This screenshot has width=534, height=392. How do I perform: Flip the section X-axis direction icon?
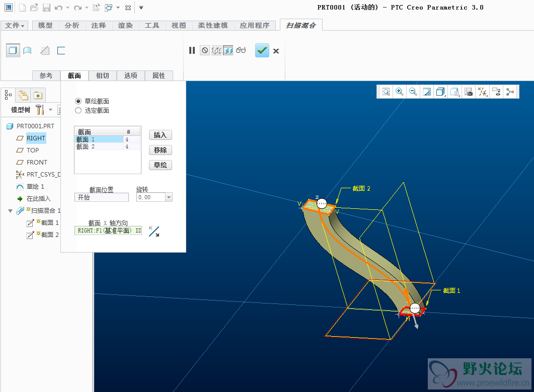click(x=154, y=231)
